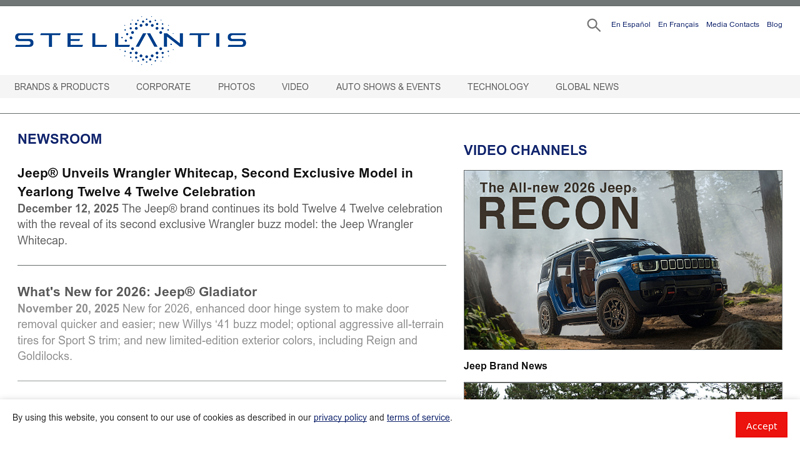Open the Media Contacts link
800x450 pixels.
click(732, 24)
